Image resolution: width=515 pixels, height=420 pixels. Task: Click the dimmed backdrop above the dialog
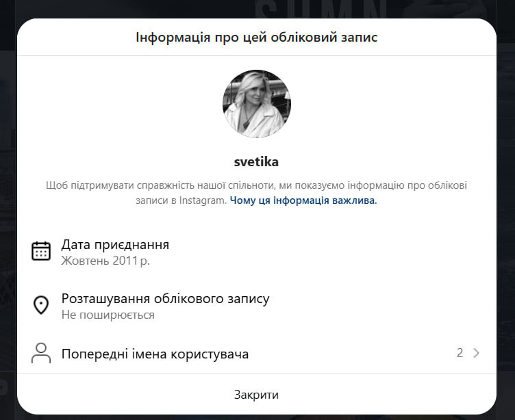coord(137,8)
